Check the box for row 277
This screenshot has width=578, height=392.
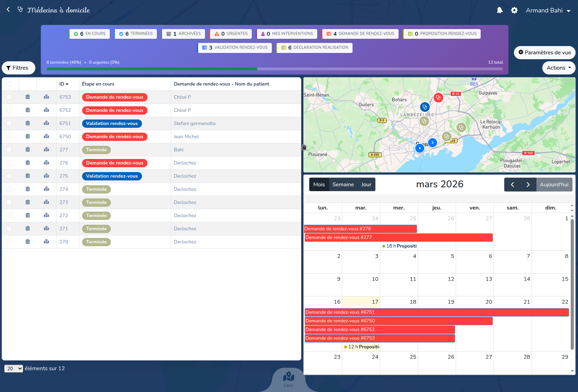click(x=9, y=150)
